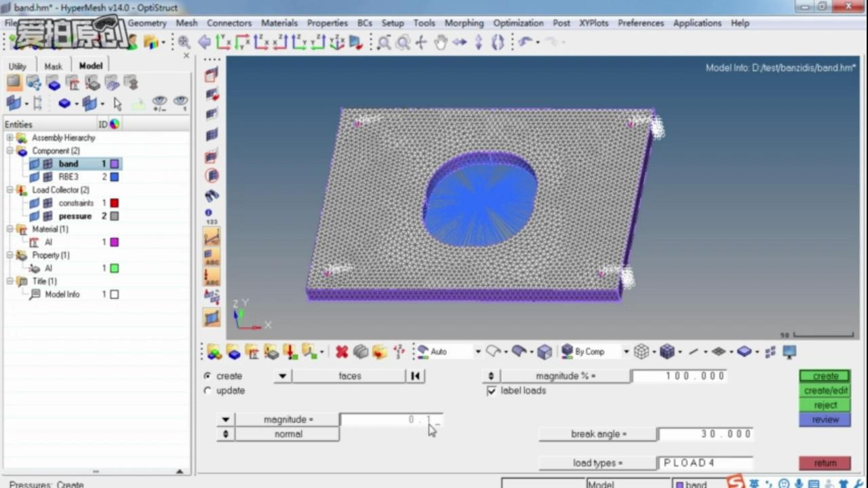Click the red X delete entities icon
Viewport: 868px width, 488px height.
[342, 352]
